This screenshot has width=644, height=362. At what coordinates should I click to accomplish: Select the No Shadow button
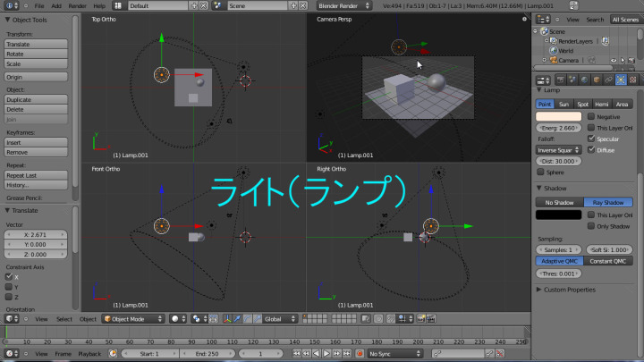click(x=559, y=202)
